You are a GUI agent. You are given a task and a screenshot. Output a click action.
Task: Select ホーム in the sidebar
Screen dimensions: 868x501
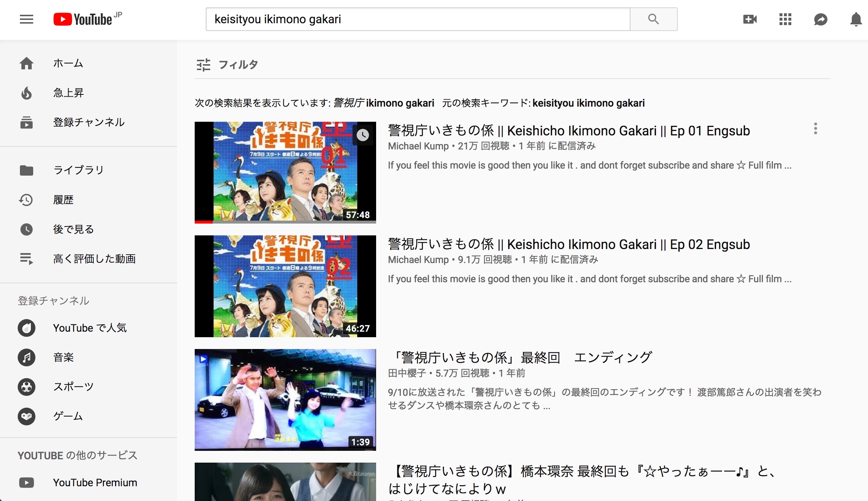[x=88, y=63]
